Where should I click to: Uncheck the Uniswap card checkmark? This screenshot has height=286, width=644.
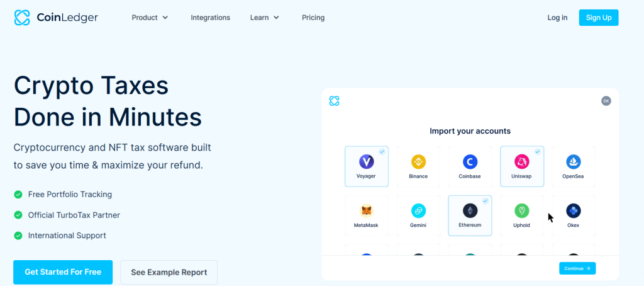[537, 151]
